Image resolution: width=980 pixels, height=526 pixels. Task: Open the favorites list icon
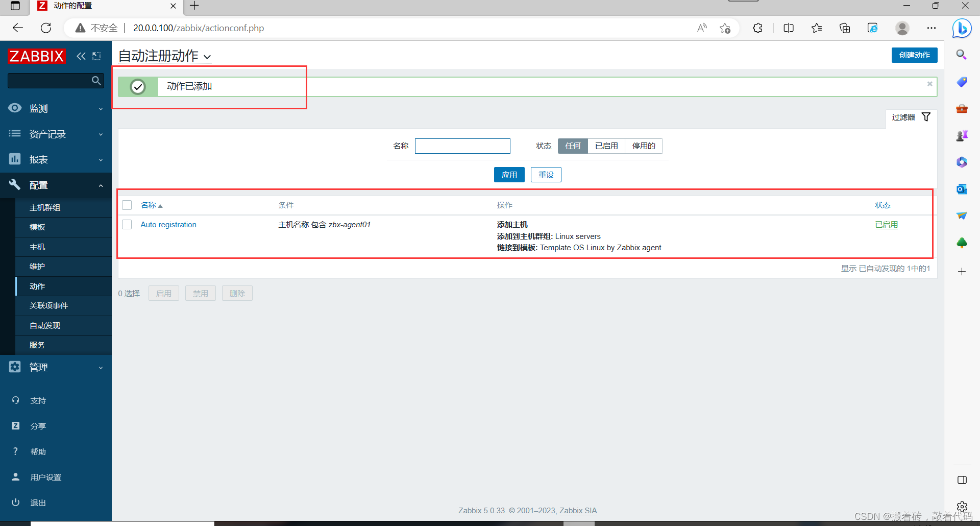click(817, 28)
